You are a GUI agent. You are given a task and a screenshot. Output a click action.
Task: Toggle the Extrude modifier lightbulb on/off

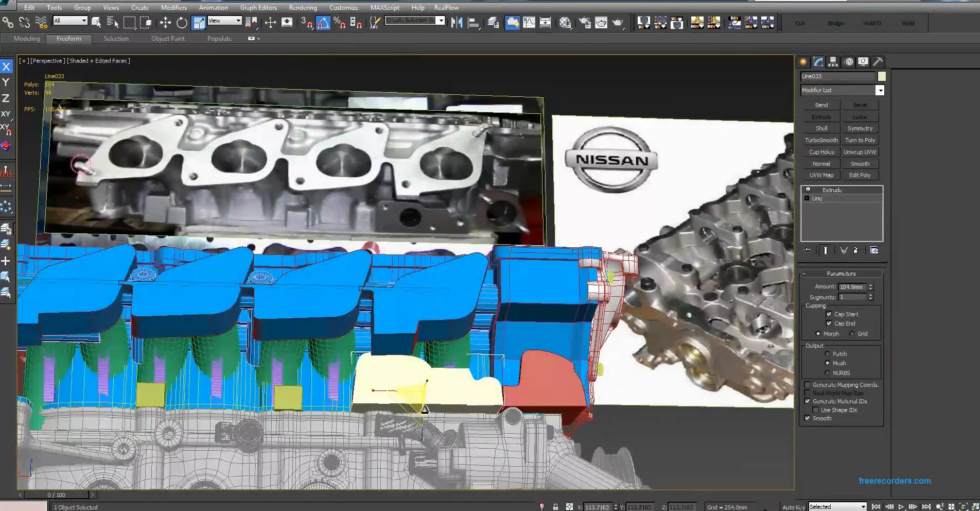click(808, 190)
